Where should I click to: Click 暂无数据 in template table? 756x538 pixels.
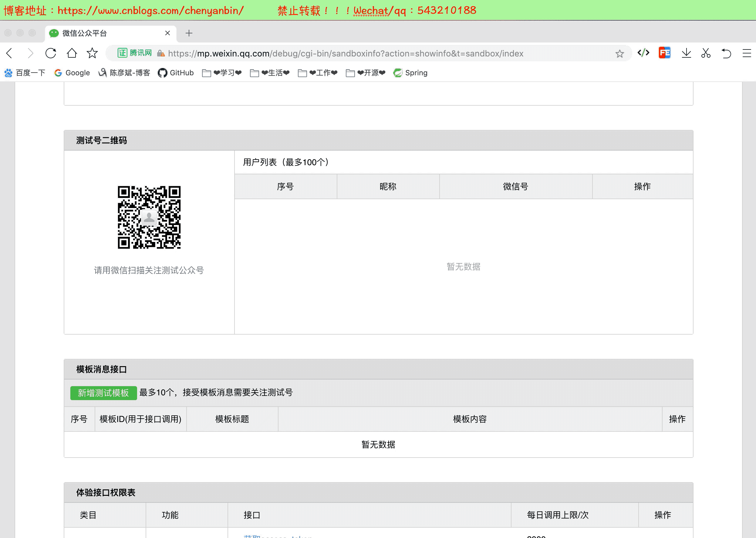[378, 444]
